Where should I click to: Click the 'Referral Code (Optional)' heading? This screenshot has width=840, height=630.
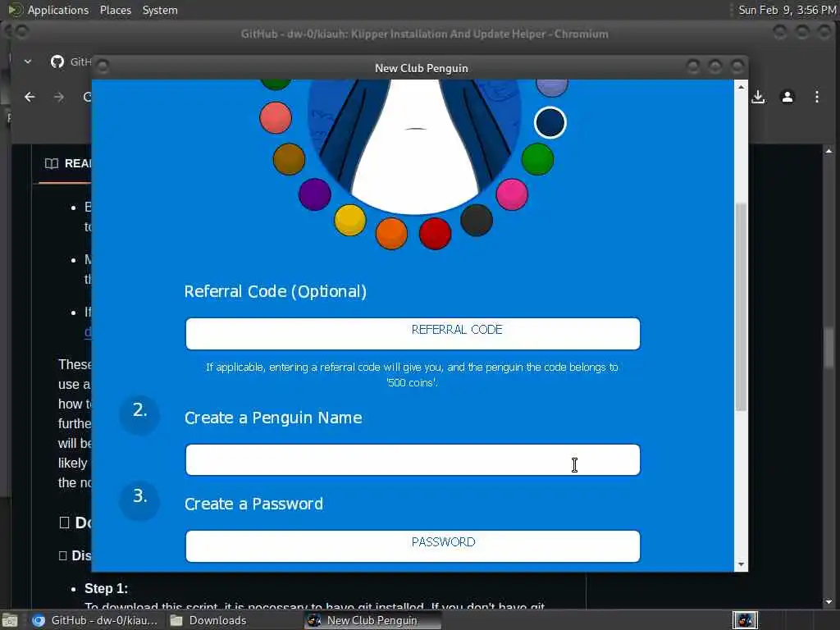click(276, 291)
